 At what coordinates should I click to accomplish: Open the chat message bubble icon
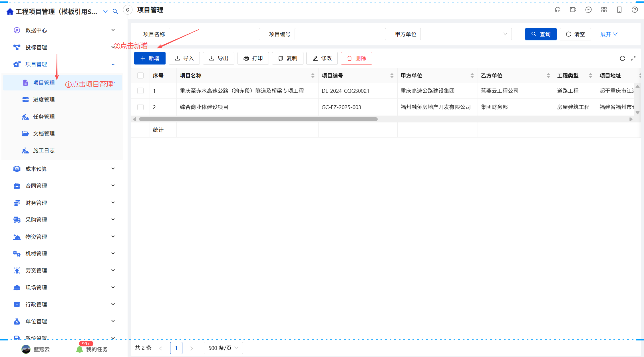(588, 10)
